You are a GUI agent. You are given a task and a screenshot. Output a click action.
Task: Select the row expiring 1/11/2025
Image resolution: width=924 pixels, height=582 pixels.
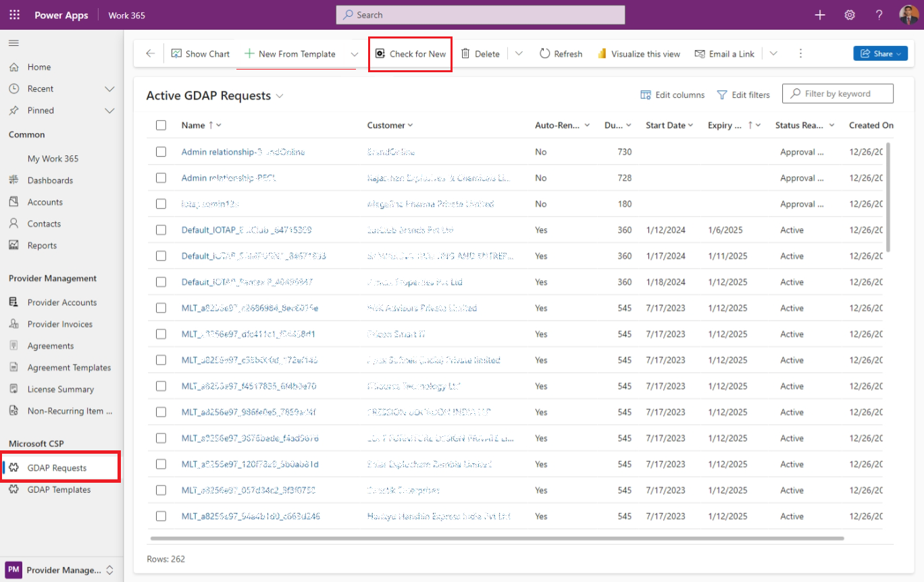point(161,256)
